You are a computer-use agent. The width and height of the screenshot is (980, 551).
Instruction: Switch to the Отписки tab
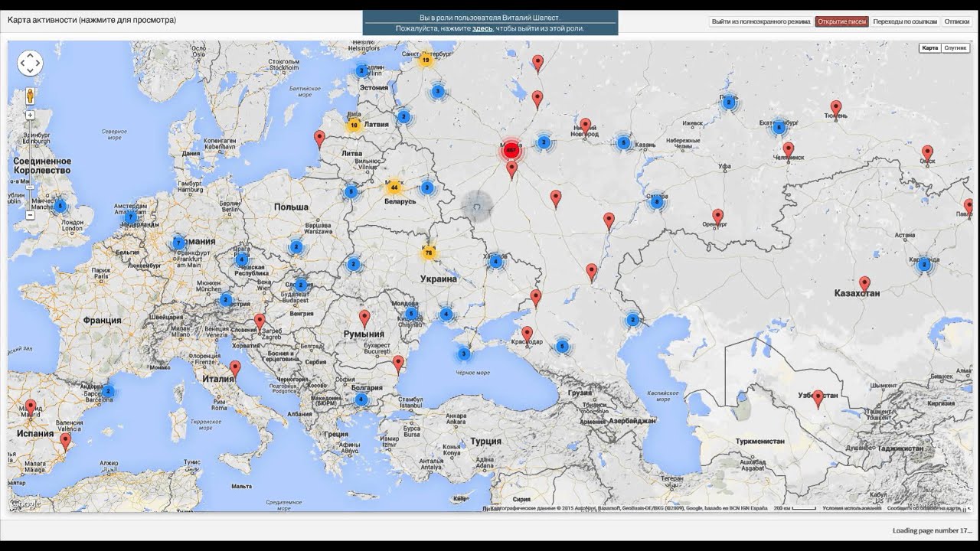[x=956, y=22]
